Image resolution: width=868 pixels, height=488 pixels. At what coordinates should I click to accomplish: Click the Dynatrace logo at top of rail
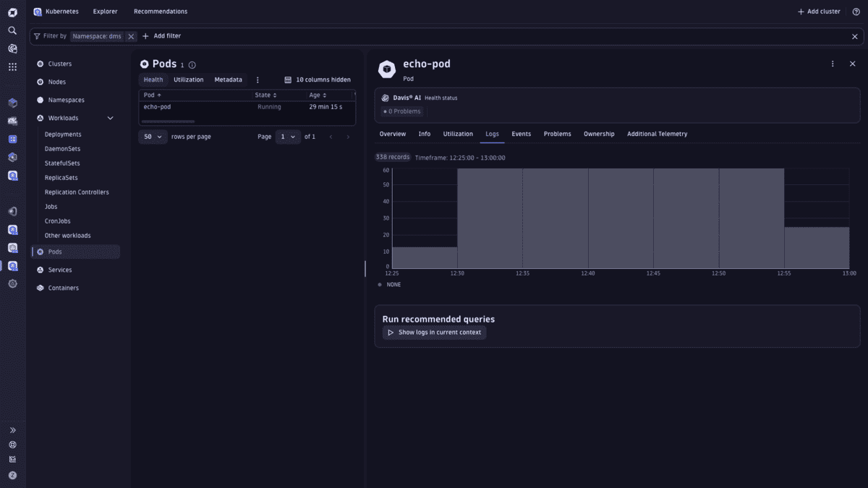pos(12,11)
